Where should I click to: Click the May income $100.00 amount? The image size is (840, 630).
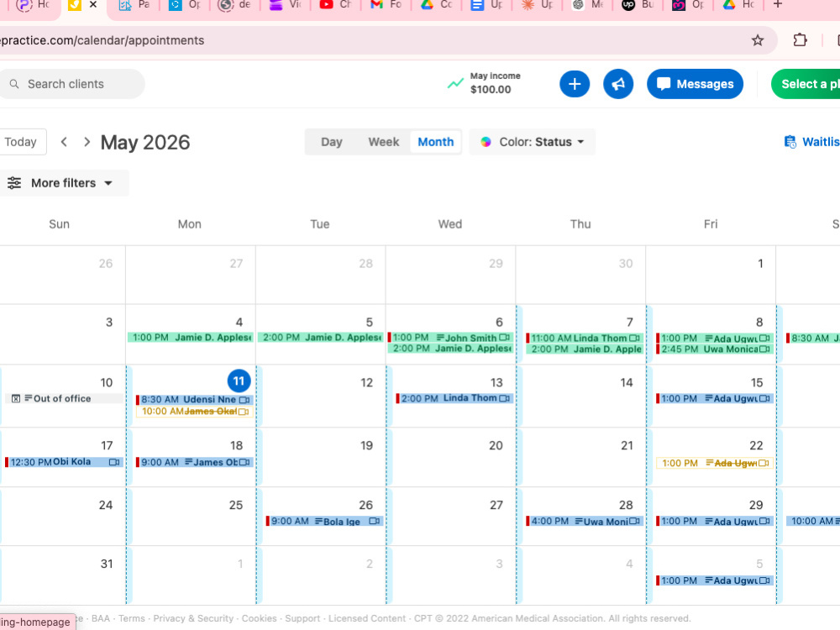(491, 90)
